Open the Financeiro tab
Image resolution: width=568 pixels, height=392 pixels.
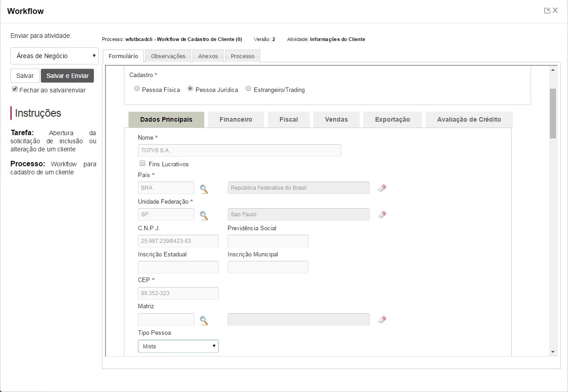(x=236, y=119)
